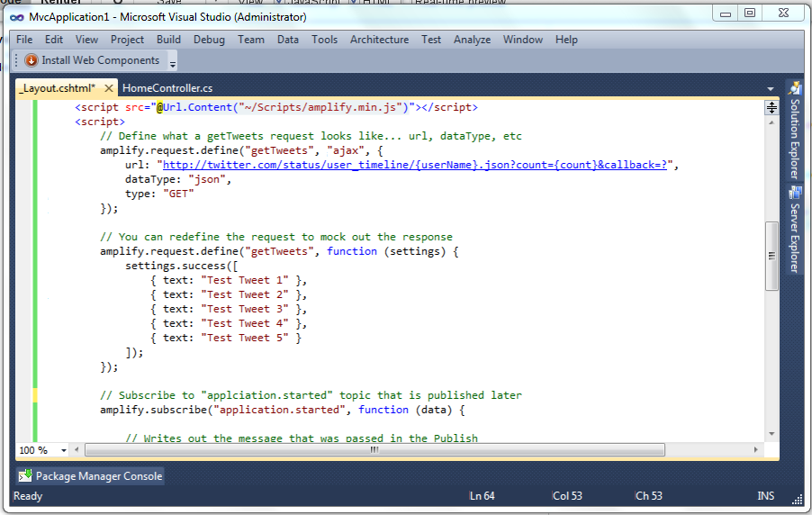This screenshot has width=812, height=515.
Task: Click the horizontal scrollbar right arrow
Action: (755, 449)
